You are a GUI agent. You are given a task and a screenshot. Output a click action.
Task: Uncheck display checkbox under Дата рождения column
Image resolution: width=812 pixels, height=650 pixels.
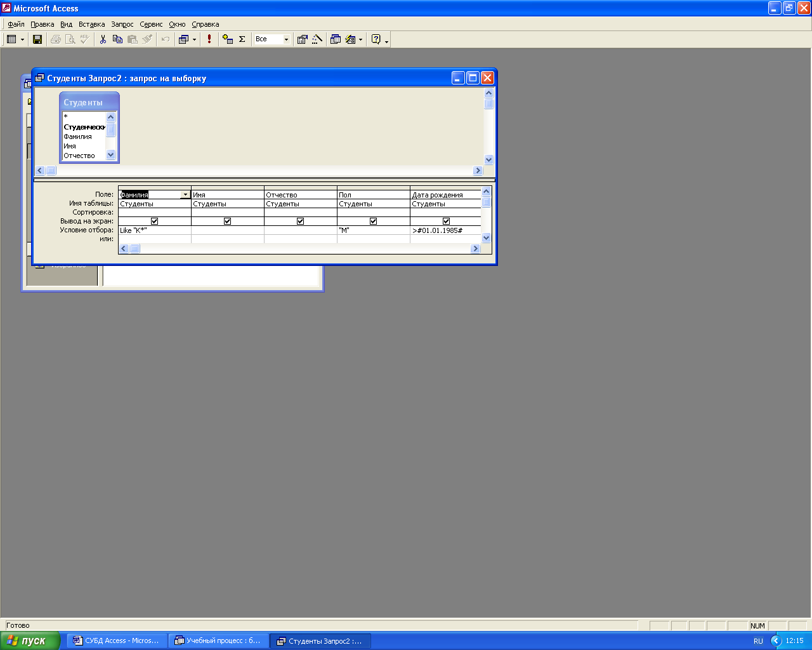[x=446, y=222]
